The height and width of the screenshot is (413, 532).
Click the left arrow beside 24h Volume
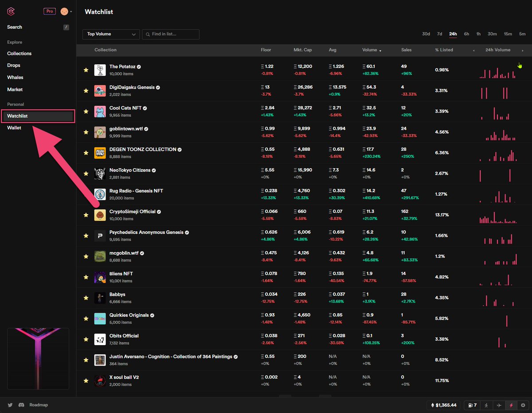pos(474,50)
